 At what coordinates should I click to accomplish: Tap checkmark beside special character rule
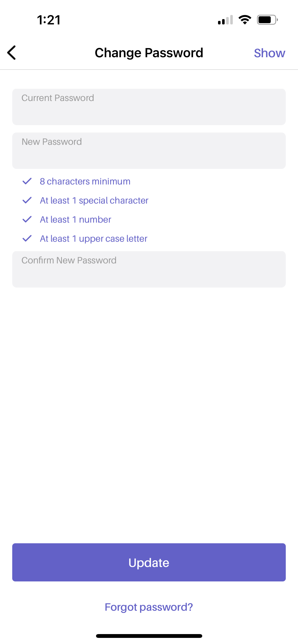27,200
